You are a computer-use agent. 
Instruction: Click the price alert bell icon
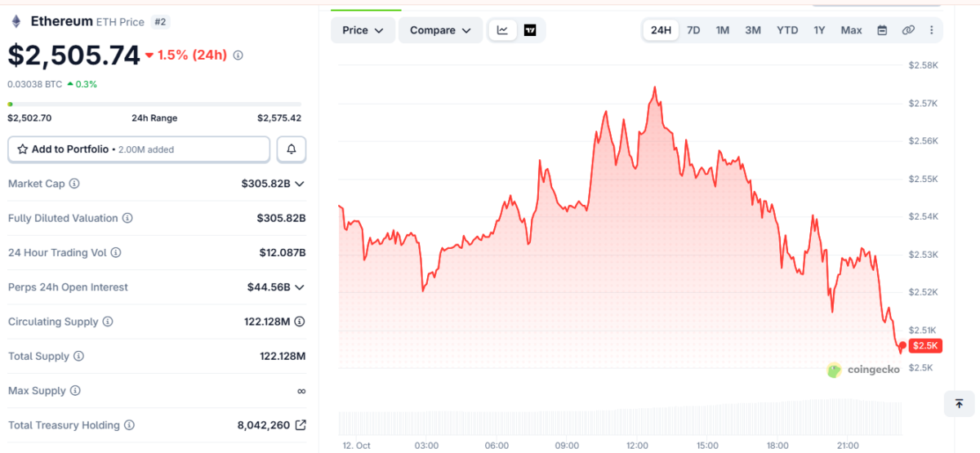[292, 149]
